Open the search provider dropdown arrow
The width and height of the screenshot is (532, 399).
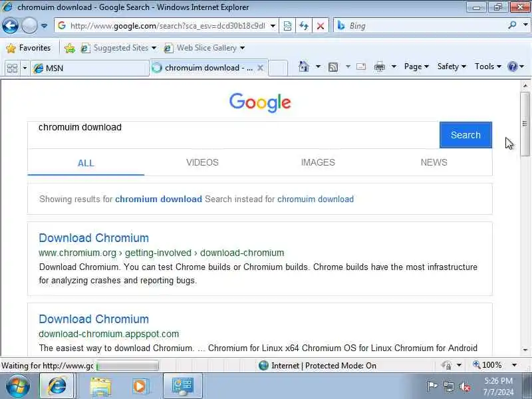click(525, 25)
